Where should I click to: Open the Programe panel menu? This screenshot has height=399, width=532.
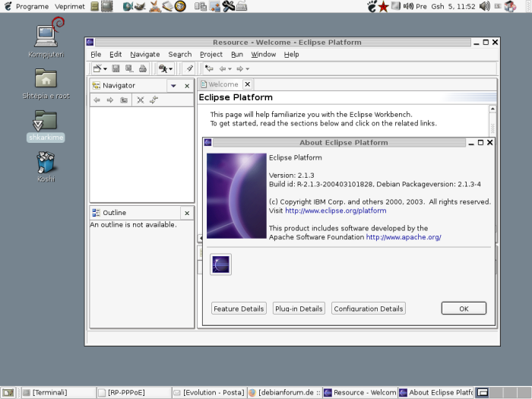pos(32,6)
